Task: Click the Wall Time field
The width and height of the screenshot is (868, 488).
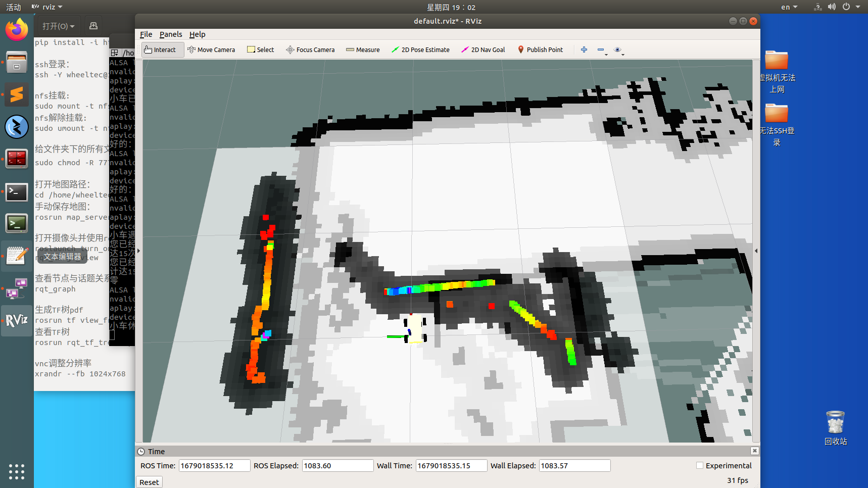Action: [451, 465]
